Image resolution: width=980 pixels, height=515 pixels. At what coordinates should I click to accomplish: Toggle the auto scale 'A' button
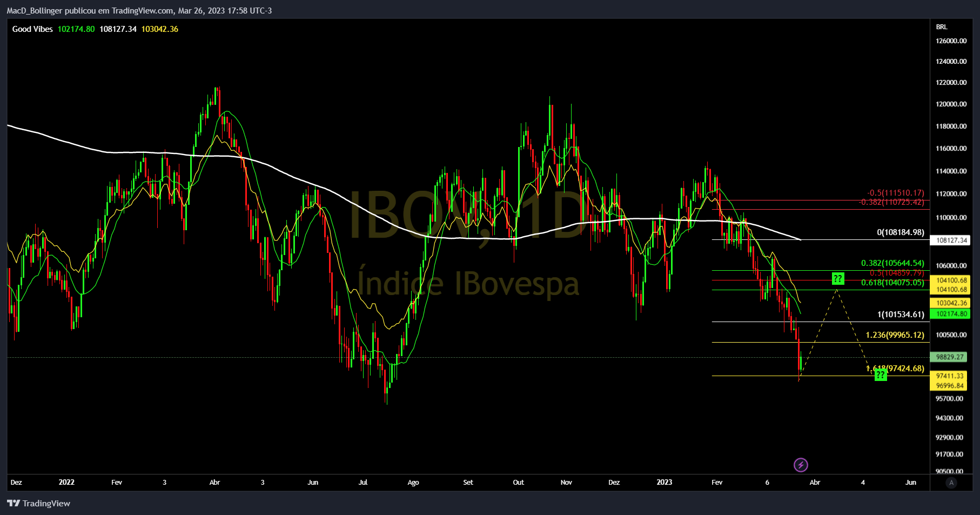pyautogui.click(x=951, y=483)
